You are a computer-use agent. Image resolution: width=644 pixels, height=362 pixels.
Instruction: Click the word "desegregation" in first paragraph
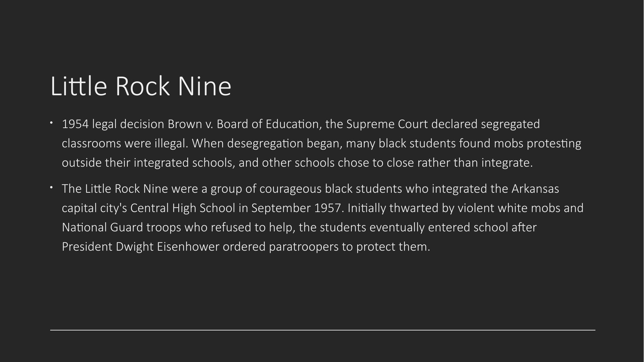click(265, 144)
